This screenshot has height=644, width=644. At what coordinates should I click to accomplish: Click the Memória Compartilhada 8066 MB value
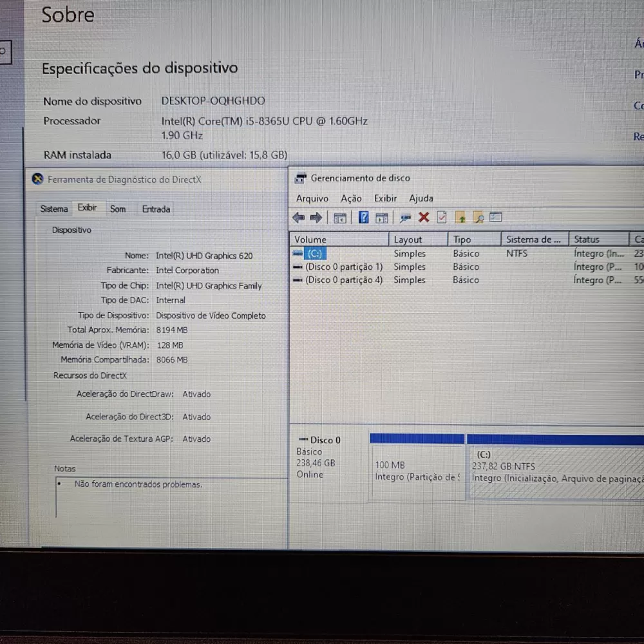click(x=172, y=360)
